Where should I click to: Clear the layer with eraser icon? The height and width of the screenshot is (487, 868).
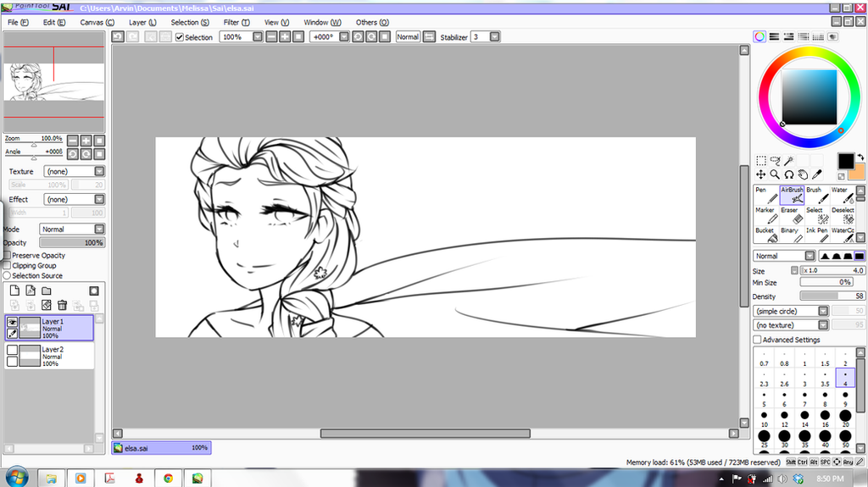(x=47, y=305)
